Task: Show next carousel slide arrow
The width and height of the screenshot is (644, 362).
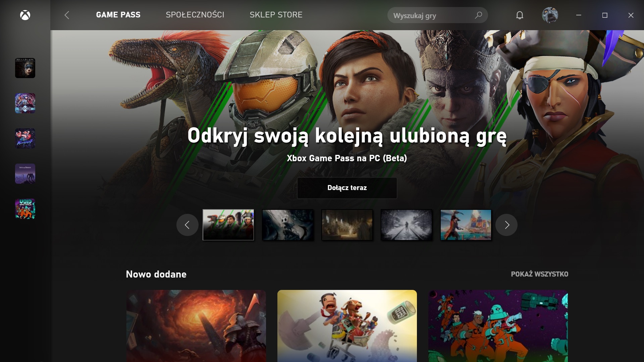Action: pyautogui.click(x=506, y=225)
